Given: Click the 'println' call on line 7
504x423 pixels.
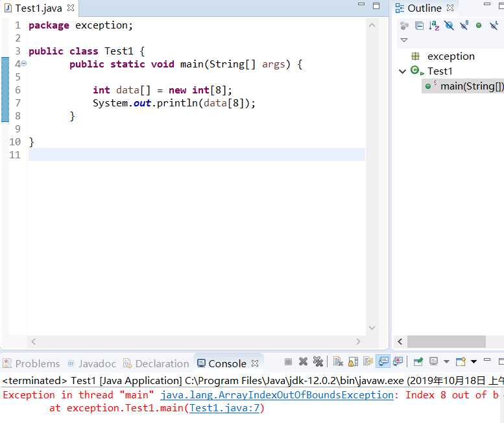Looking at the screenshot, I should click(x=177, y=103).
